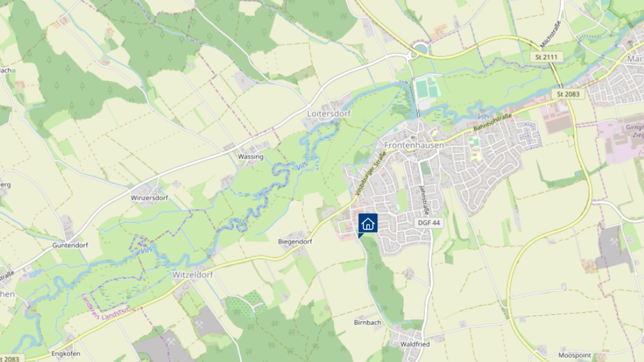Select the Birnbach place label

click(367, 322)
